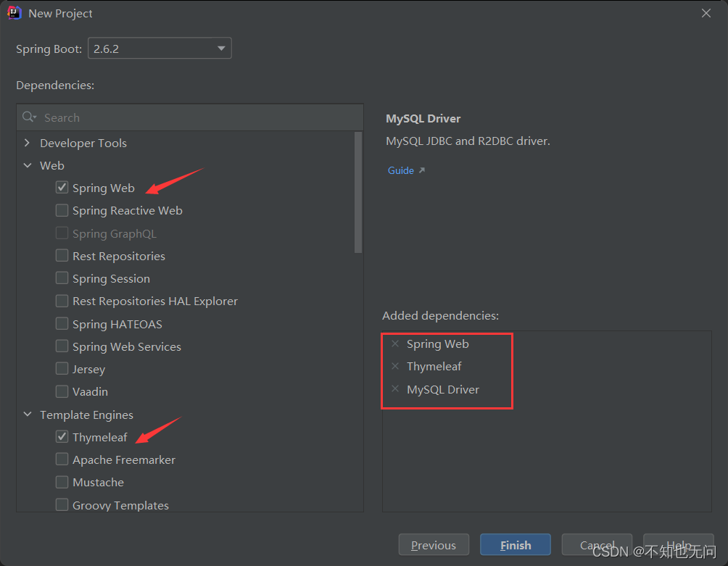Open the Spring Boot version dropdown
The image size is (728, 566).
click(x=160, y=49)
